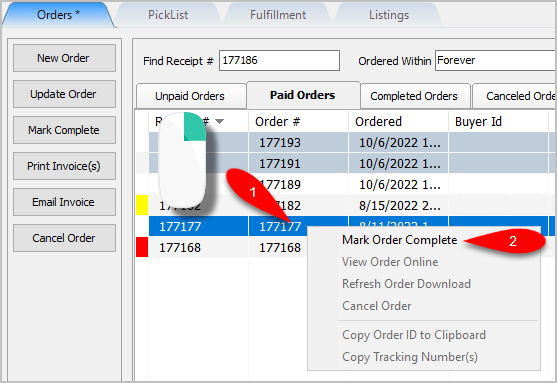Switch to the Fulfillment tab
The width and height of the screenshot is (557, 383).
[278, 15]
